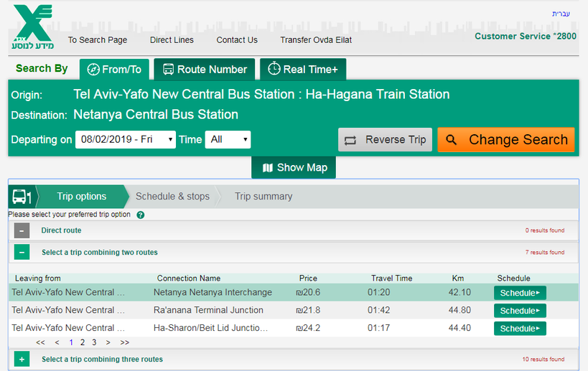Click the Change Search button
Viewport: 588px width, 371px height.
coord(506,140)
